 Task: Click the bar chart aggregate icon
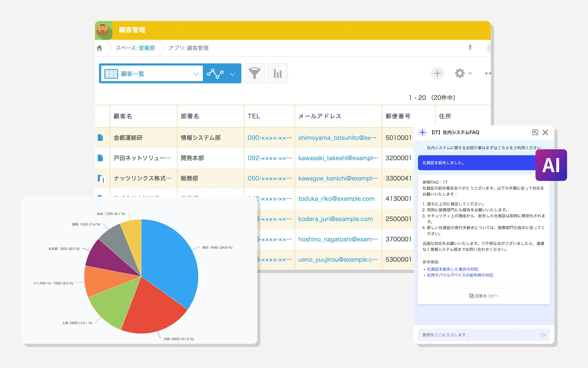tap(277, 73)
